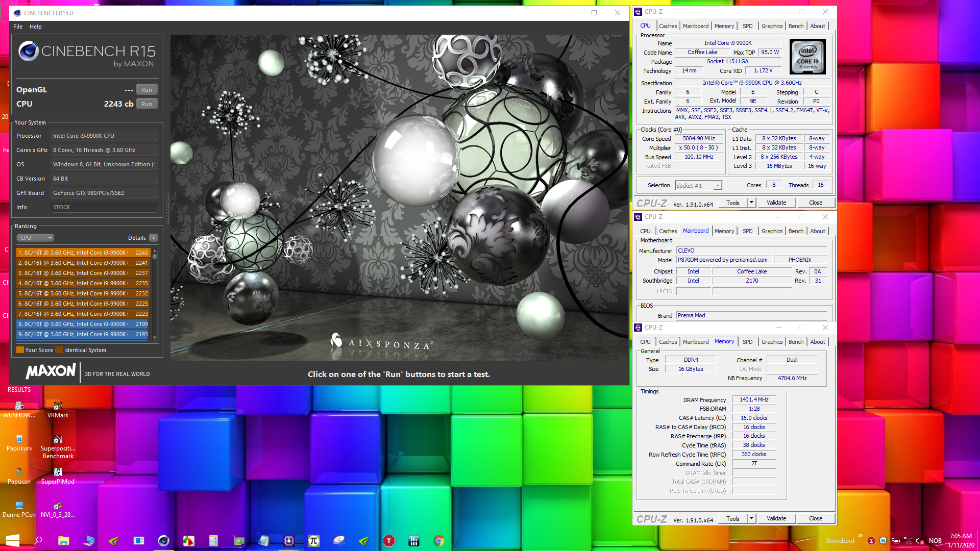Viewport: 980px width, 551px height.
Task: Switch to Caches tab in top CPU-Z window
Action: click(x=668, y=26)
